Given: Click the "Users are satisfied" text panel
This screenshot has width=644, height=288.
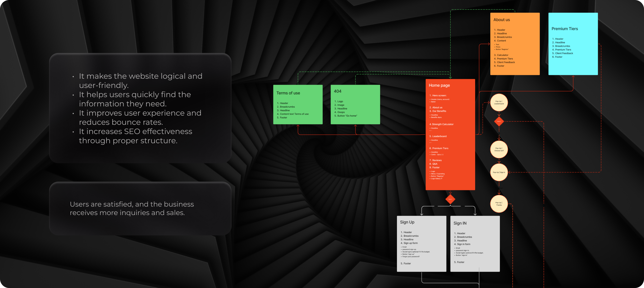Looking at the screenshot, I should 140,208.
